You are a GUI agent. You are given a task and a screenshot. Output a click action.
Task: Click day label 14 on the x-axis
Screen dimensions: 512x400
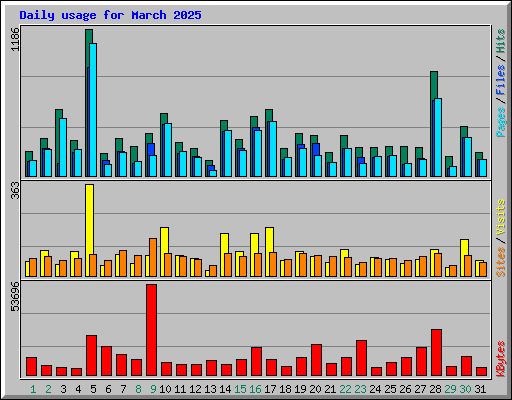tap(225, 389)
